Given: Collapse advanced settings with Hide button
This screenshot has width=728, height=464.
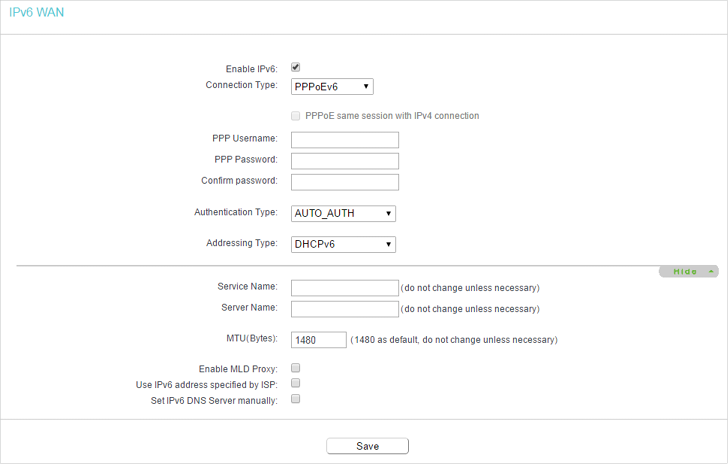Looking at the screenshot, I should (x=689, y=271).
